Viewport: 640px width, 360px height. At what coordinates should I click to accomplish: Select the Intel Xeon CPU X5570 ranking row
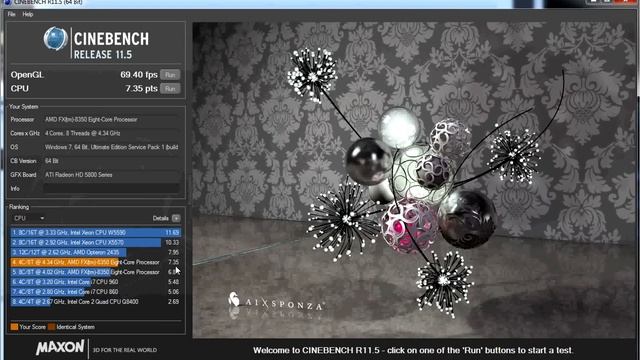pyautogui.click(x=96, y=242)
